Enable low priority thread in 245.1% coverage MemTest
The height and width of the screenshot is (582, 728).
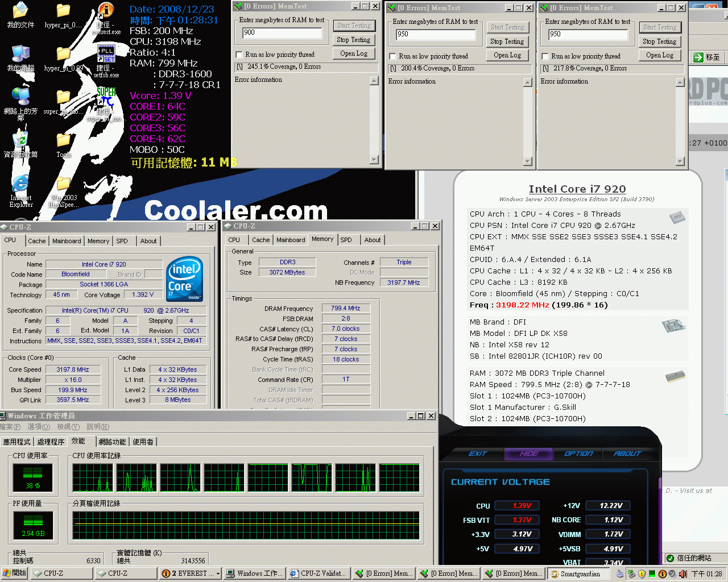239,55
